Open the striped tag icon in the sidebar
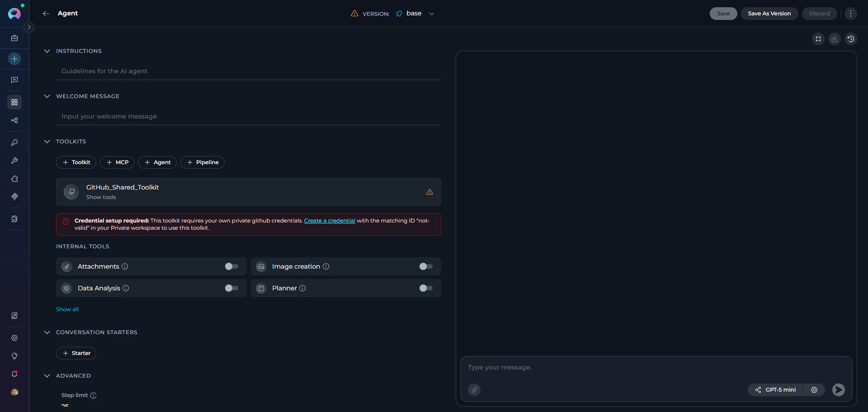The image size is (868, 412). click(x=14, y=197)
